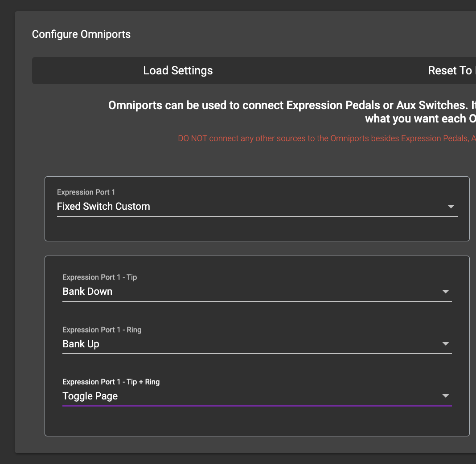Click the Expression Port 1 dropdown arrow
The width and height of the screenshot is (476, 464).
(451, 207)
